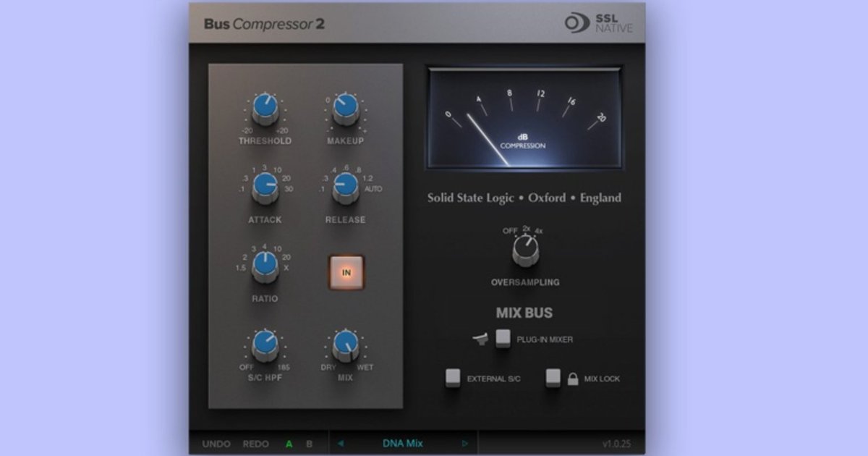Click the Dry/Wet Mix knob
Viewport: 868px width, 456px height.
point(346,347)
